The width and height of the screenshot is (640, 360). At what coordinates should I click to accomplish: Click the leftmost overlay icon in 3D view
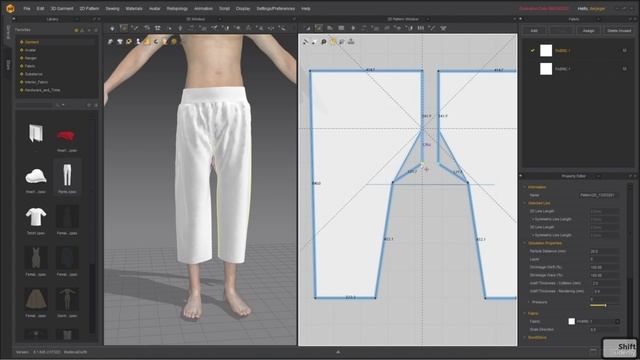coord(110,42)
